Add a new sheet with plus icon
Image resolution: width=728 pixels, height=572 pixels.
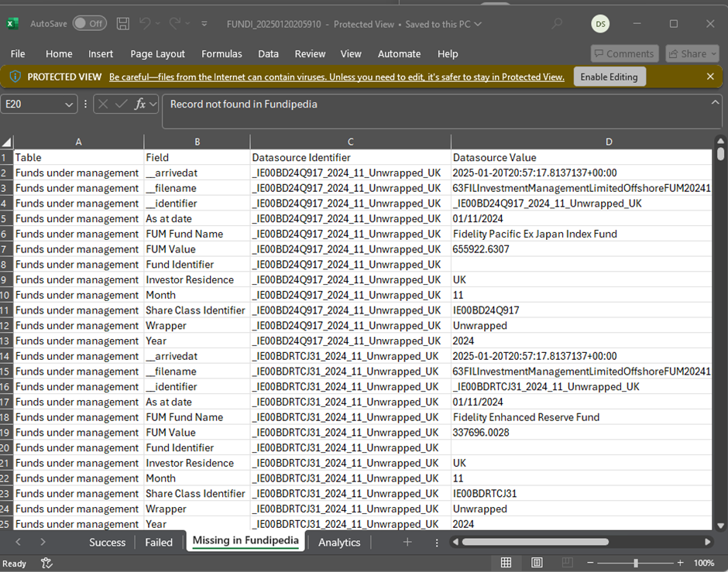(x=407, y=542)
